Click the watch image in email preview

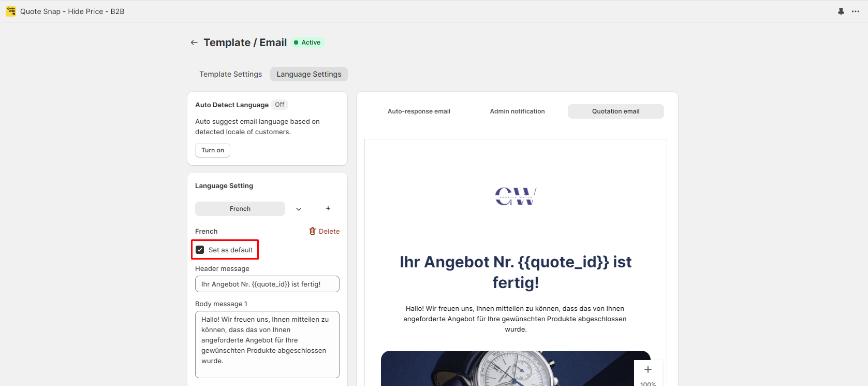(516, 368)
